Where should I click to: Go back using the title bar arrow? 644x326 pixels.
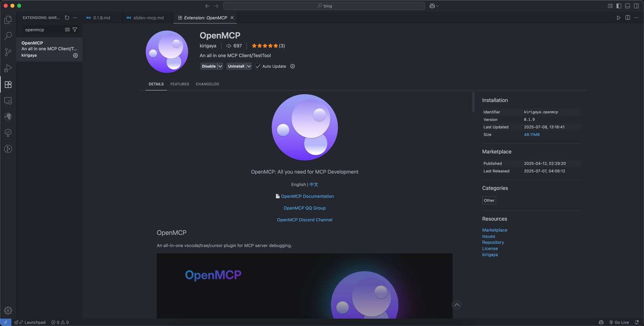coord(207,6)
